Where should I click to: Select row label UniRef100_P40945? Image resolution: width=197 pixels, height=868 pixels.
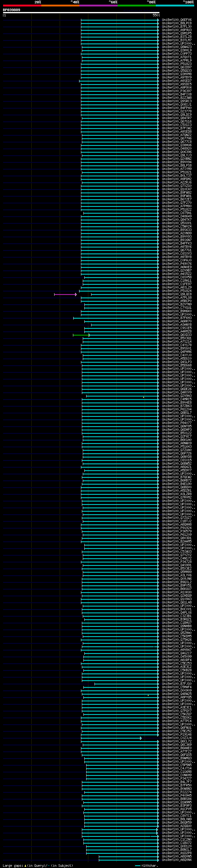[x=177, y=796]
